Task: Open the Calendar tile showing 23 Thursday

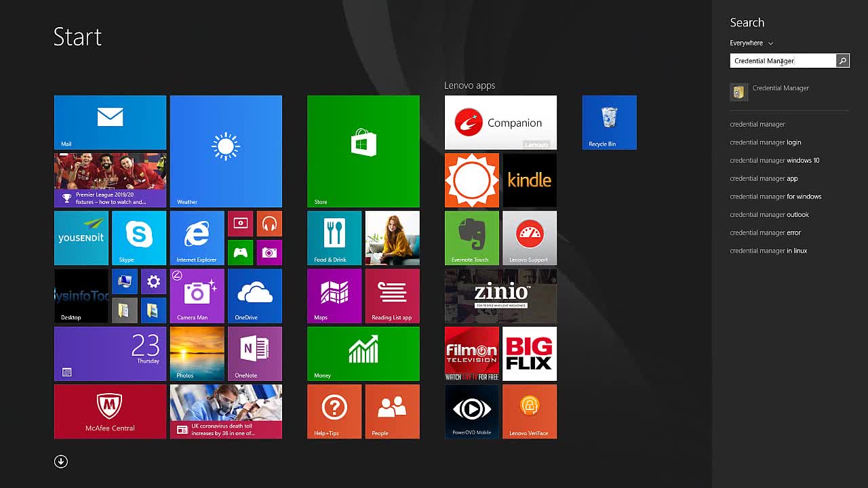Action: [x=110, y=354]
